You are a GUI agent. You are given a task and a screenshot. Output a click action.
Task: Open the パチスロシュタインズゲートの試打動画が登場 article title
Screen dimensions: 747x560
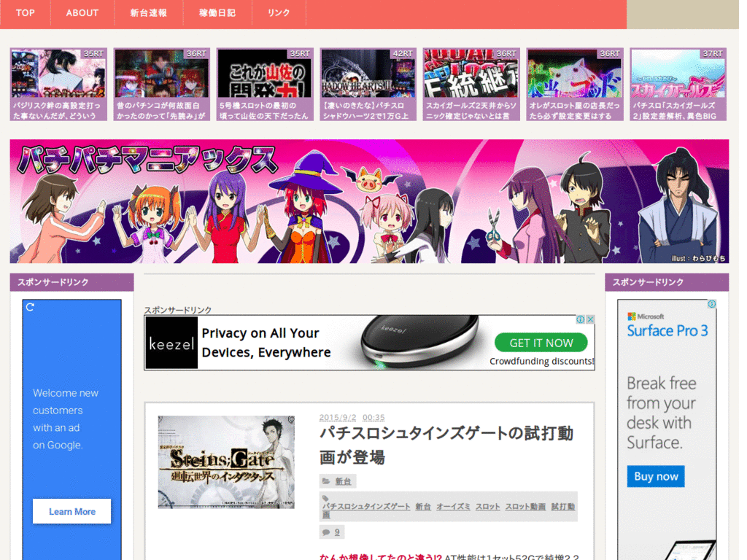click(x=446, y=446)
